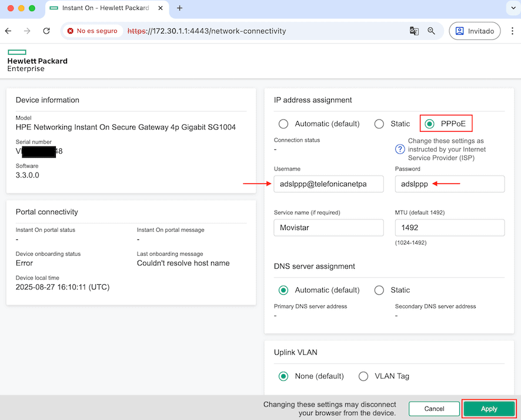Viewport: 521px width, 420px height.
Task: Select Static DNS server assignment
Action: (x=379, y=290)
